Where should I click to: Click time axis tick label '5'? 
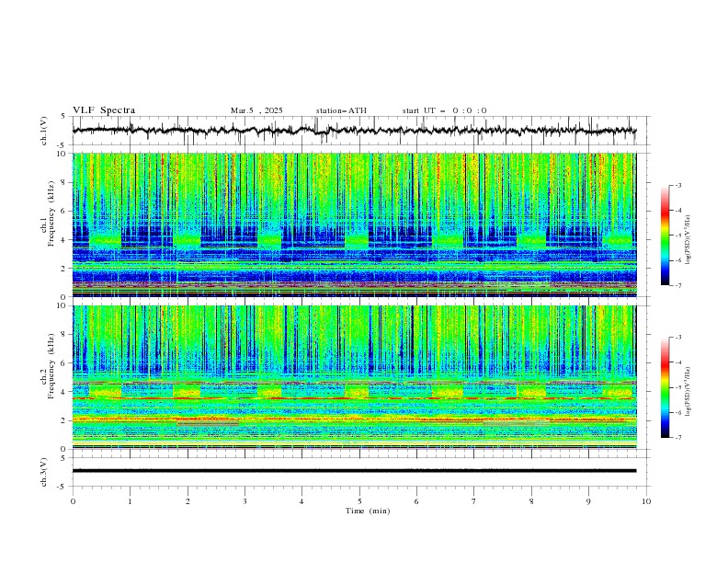359,501
